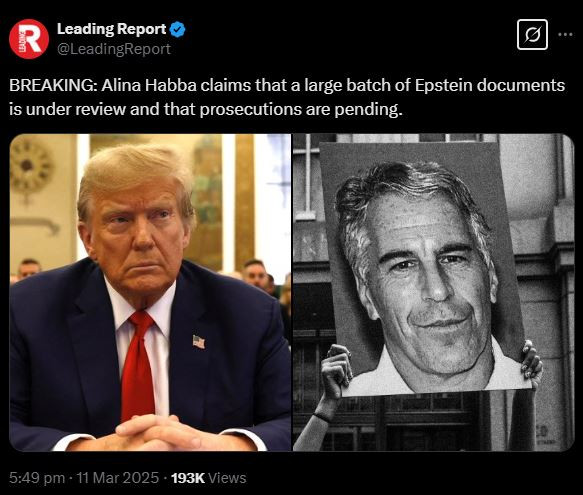Open the Leading Report display name
Image resolution: width=583 pixels, height=495 pixels.
click(x=112, y=29)
